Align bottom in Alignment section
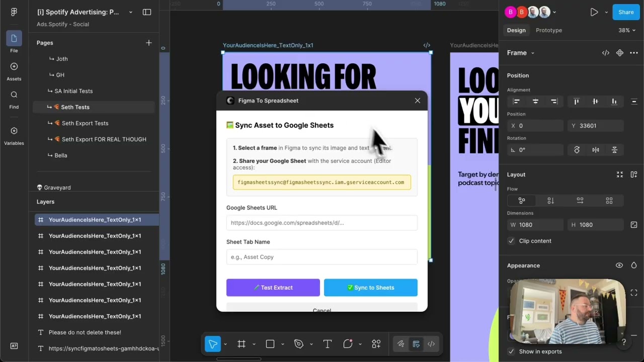 (x=614, y=102)
